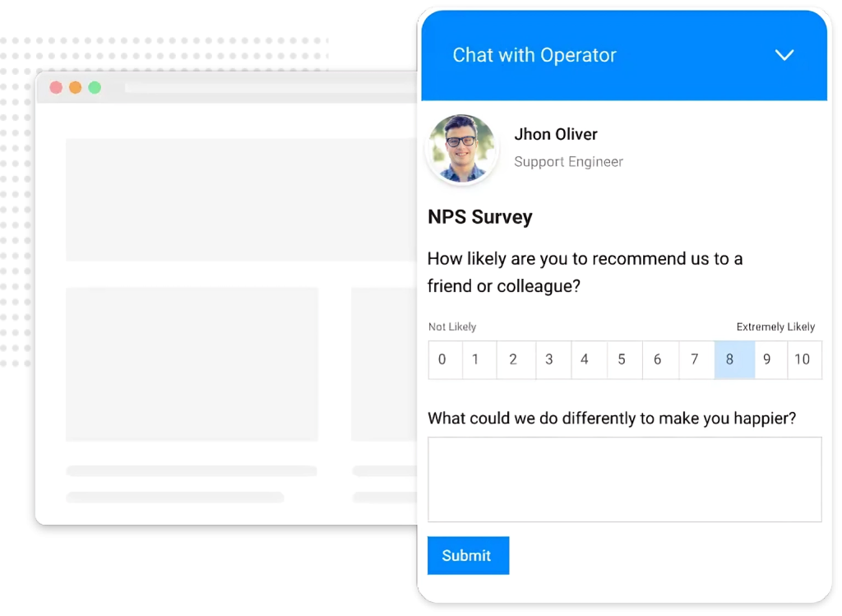This screenshot has height=616, width=842.
Task: Select score 9 on the rating scale
Action: tap(768, 359)
